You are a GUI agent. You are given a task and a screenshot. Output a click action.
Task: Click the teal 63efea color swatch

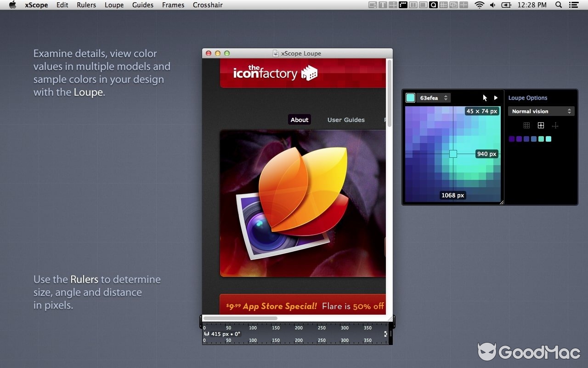click(x=411, y=98)
